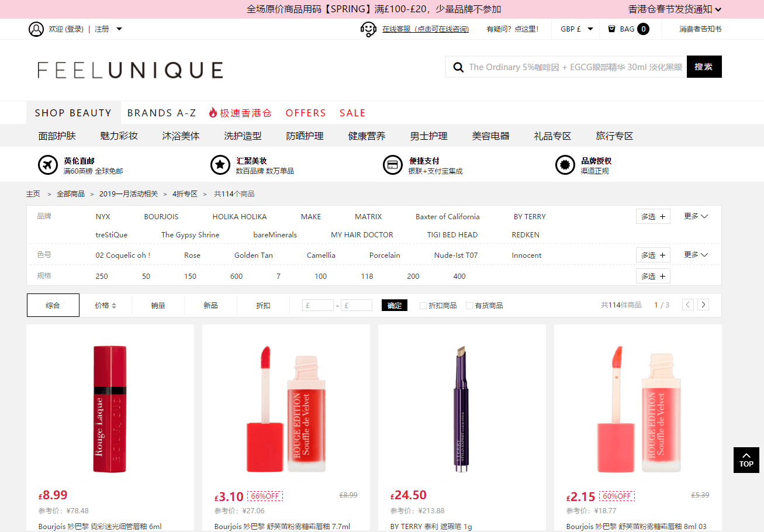Go to the next results page arrow

(704, 305)
